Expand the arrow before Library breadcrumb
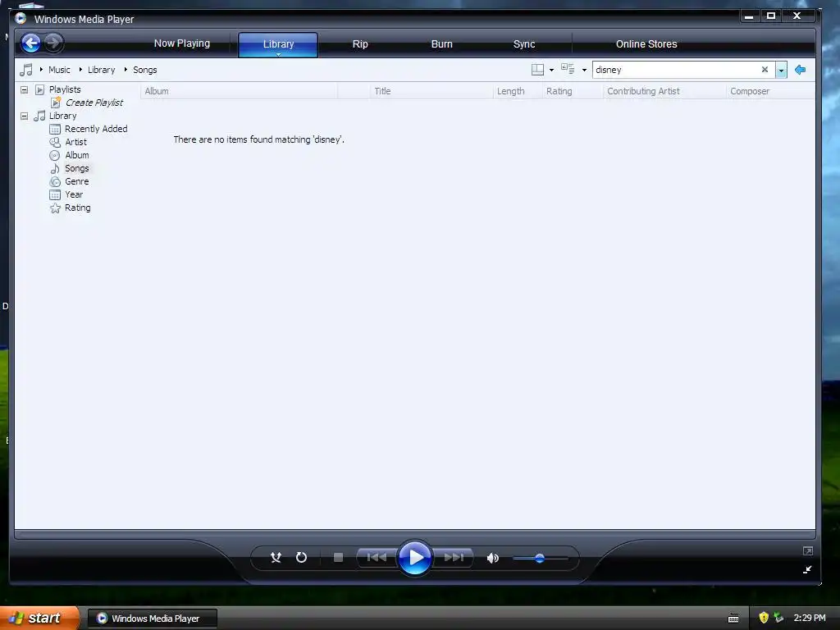The image size is (840, 630). [80, 70]
